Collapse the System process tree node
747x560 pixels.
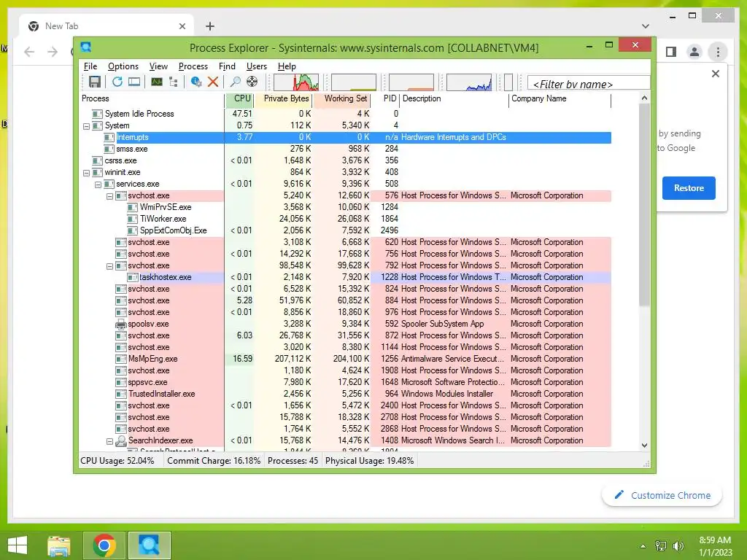coord(86,126)
